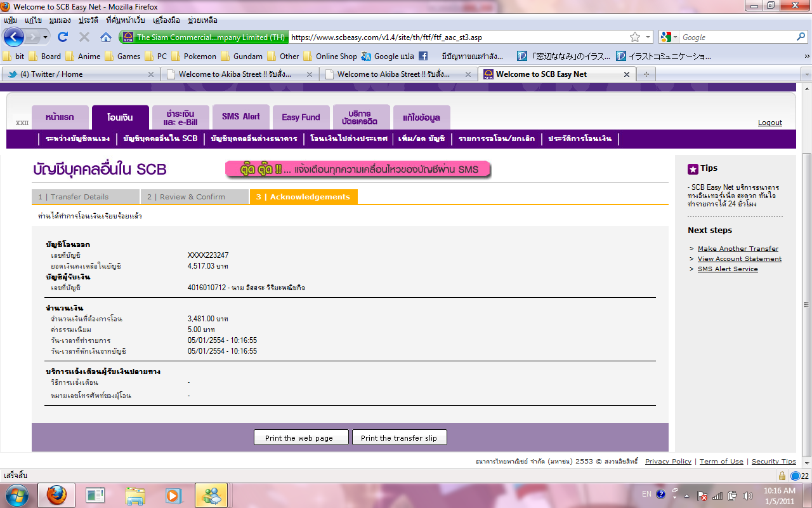Open the Pokemon bookmark folder
This screenshot has width=812, height=508.
click(193, 56)
